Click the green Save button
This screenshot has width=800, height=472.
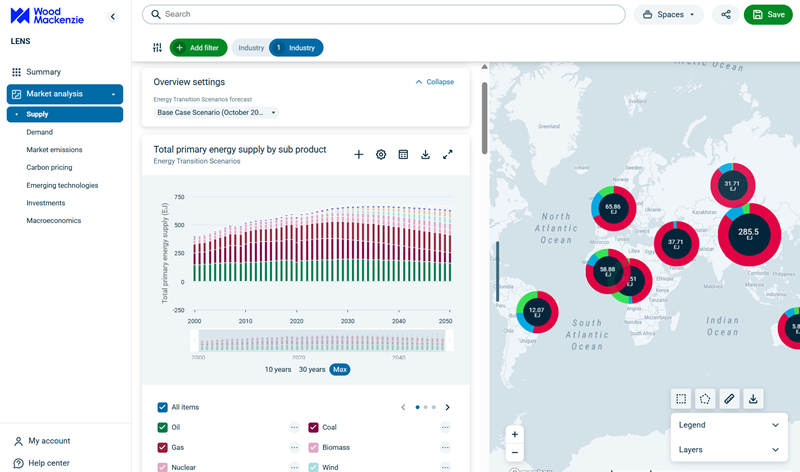[x=768, y=15]
